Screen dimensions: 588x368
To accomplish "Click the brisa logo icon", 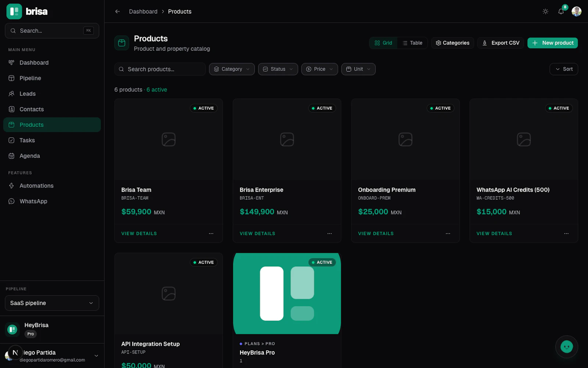I will point(14,11).
